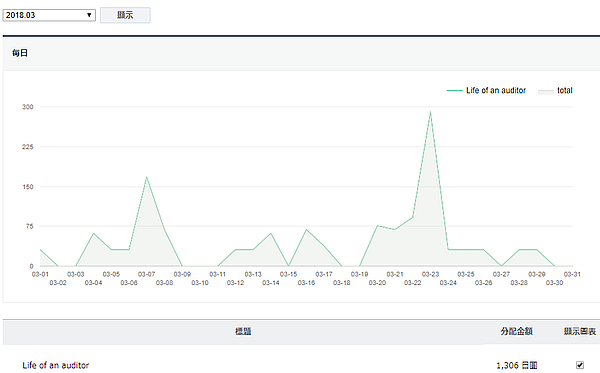The height and width of the screenshot is (373, 600).
Task: Click the 顯示 button beside the month selector
Action: point(125,15)
